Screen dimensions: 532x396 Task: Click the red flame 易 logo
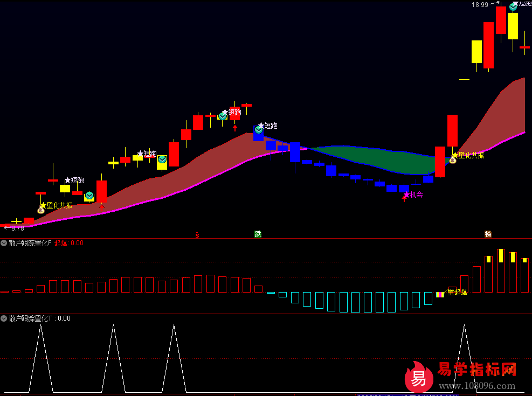pyautogui.click(x=419, y=377)
